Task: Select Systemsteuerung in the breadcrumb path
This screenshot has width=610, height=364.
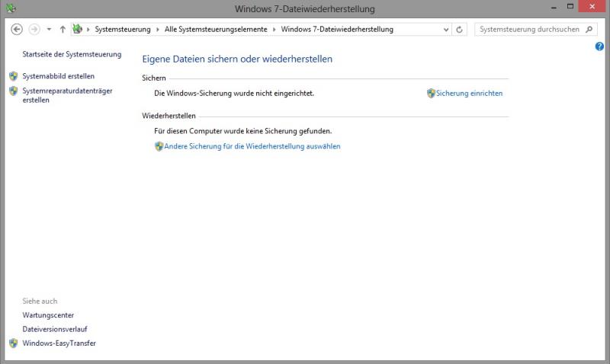Action: [x=123, y=29]
